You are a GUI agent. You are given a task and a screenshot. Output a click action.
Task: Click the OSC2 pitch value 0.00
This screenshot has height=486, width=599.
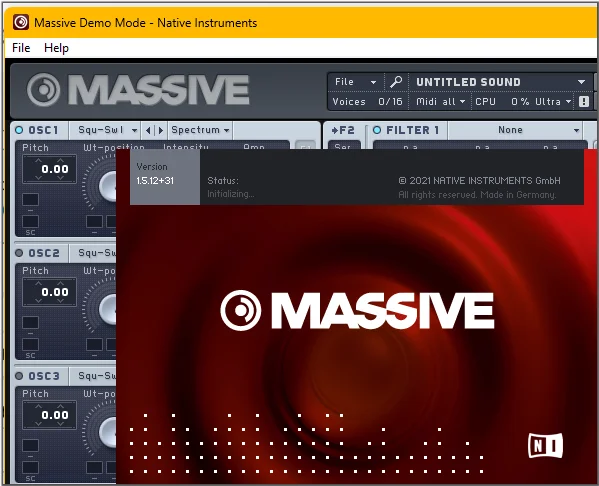(x=55, y=292)
